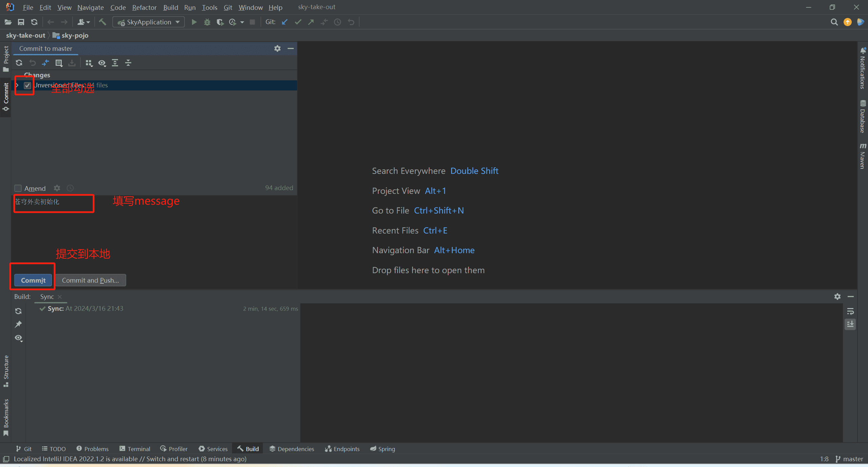The width and height of the screenshot is (868, 467).
Task: Click the Synchronize icon in main toolbar
Action: tap(34, 22)
